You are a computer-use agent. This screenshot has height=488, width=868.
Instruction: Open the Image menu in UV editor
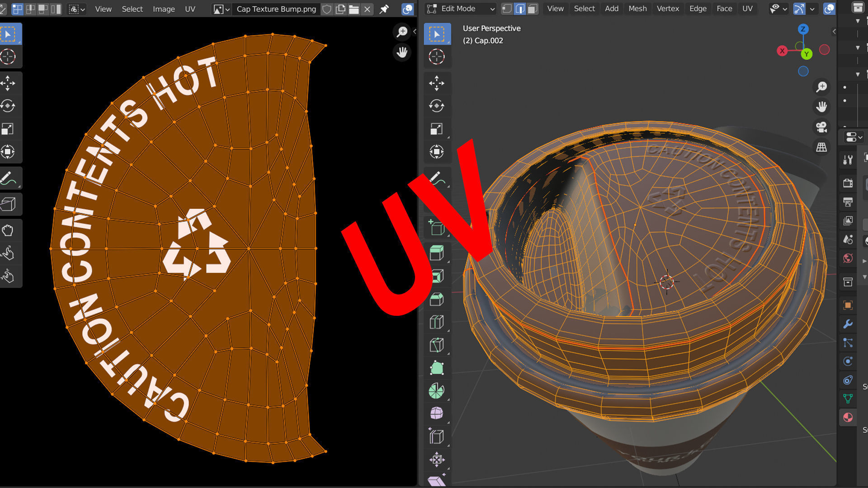click(164, 9)
